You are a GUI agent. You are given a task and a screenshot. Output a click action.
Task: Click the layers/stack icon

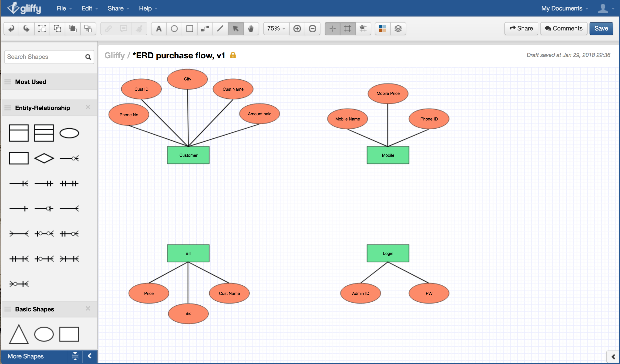pos(398,29)
